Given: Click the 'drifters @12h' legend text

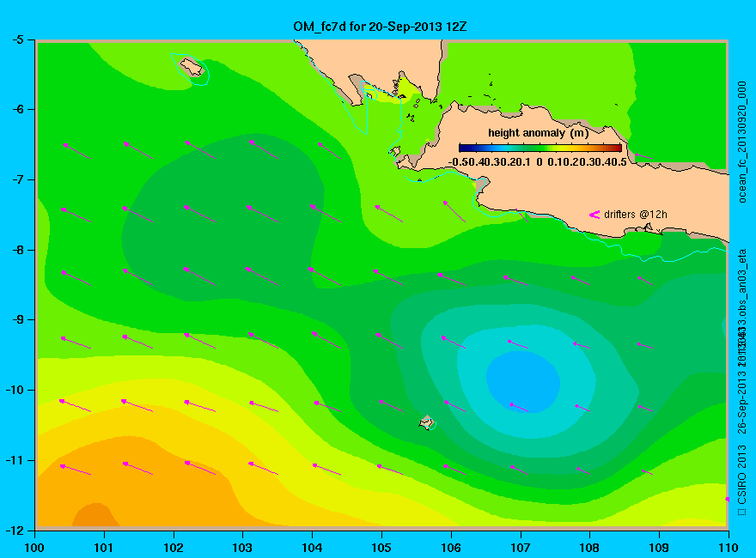Looking at the screenshot, I should click(636, 214).
